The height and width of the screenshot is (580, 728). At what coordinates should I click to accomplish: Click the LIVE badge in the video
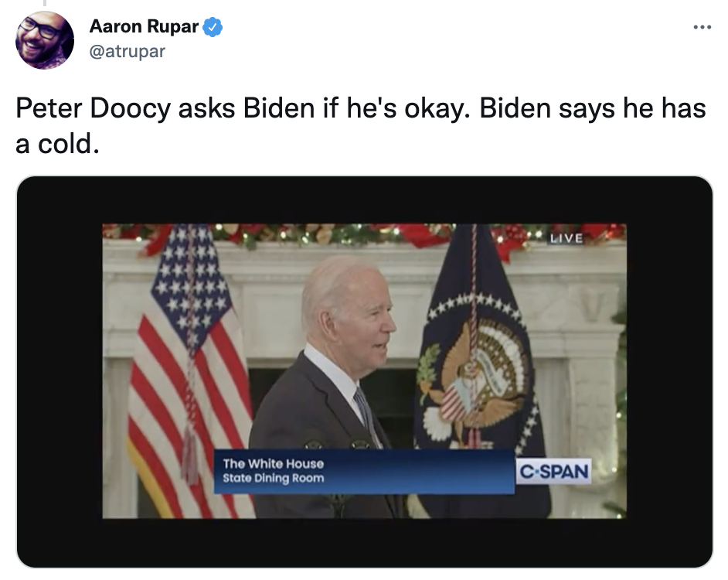tap(566, 238)
